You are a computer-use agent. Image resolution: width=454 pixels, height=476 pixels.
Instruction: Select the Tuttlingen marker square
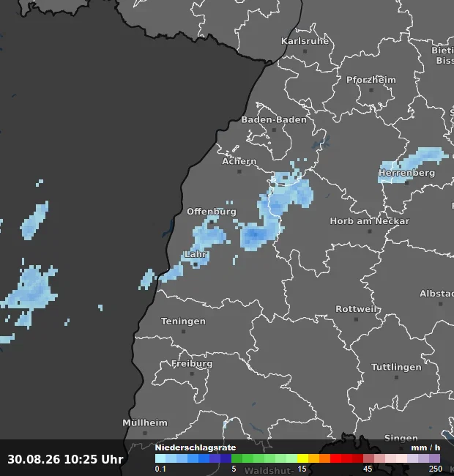click(396, 377)
